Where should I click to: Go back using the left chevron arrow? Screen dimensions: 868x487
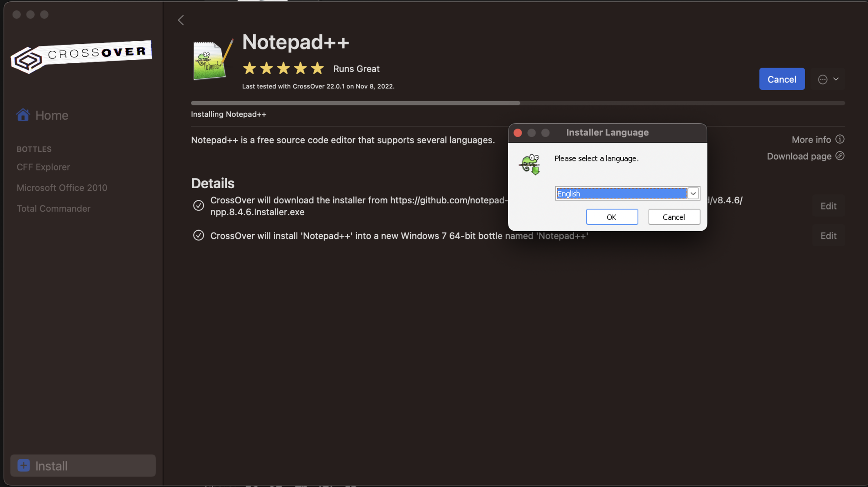coord(181,20)
